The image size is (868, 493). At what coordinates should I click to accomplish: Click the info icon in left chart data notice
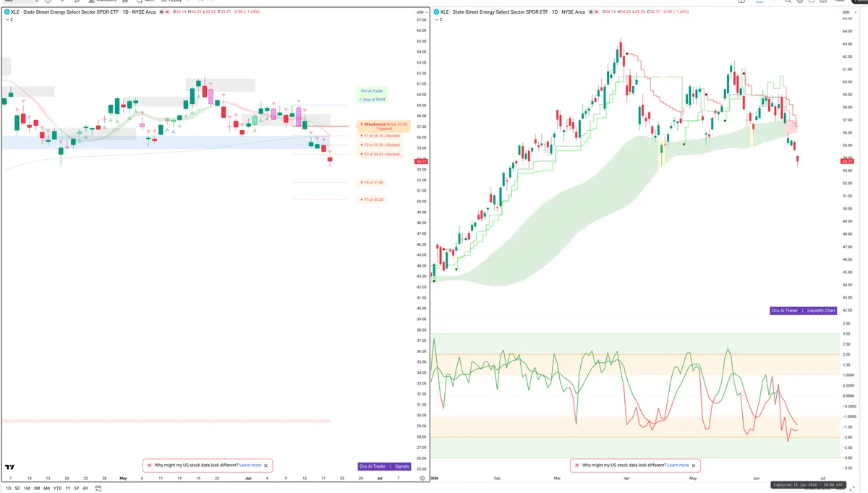(149, 466)
